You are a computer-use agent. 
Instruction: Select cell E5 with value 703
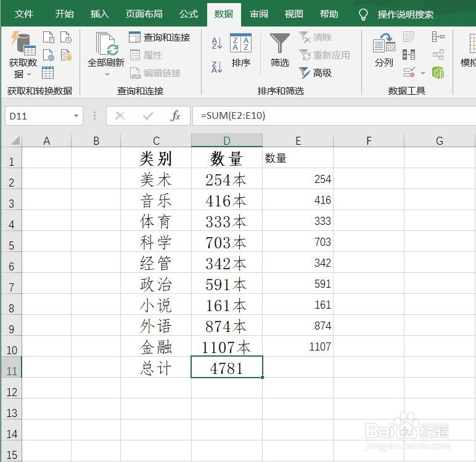pos(298,241)
